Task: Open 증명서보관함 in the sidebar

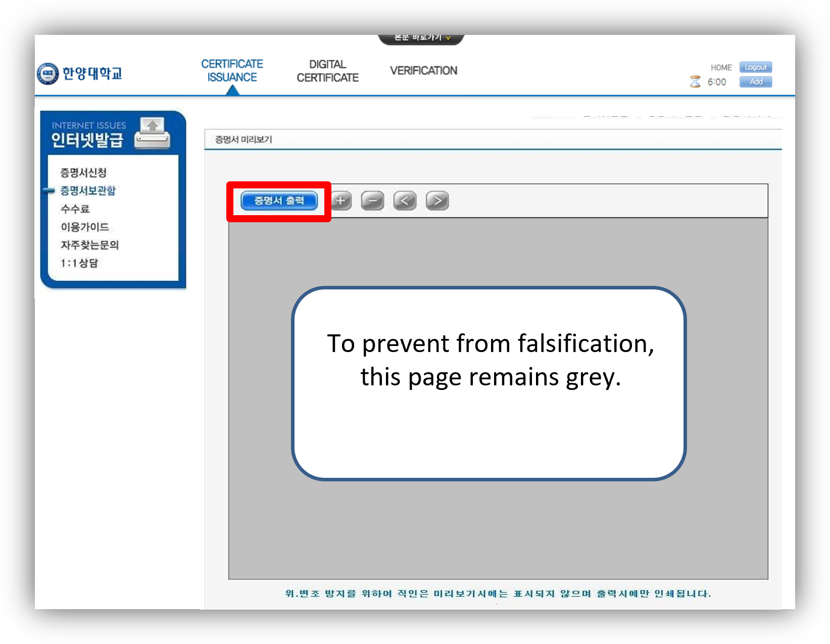Action: 88,191
